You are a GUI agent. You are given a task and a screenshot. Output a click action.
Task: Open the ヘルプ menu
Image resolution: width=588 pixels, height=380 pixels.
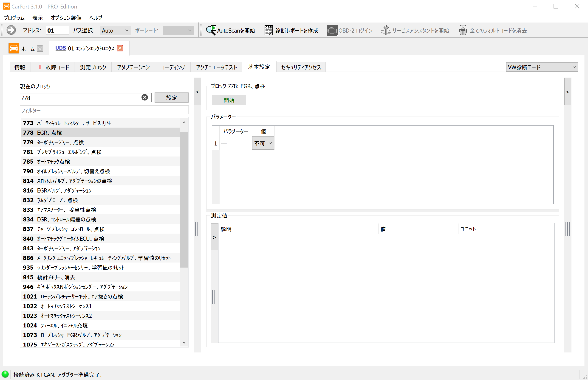click(x=96, y=18)
